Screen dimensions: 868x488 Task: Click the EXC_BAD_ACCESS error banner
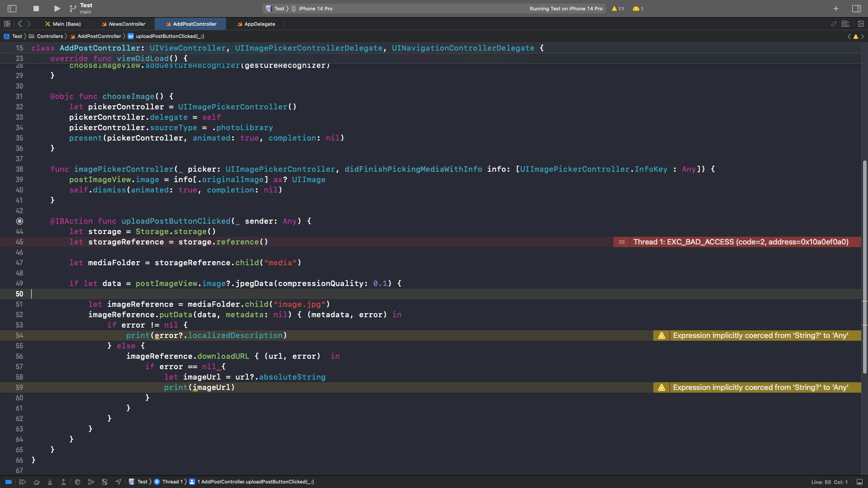741,242
